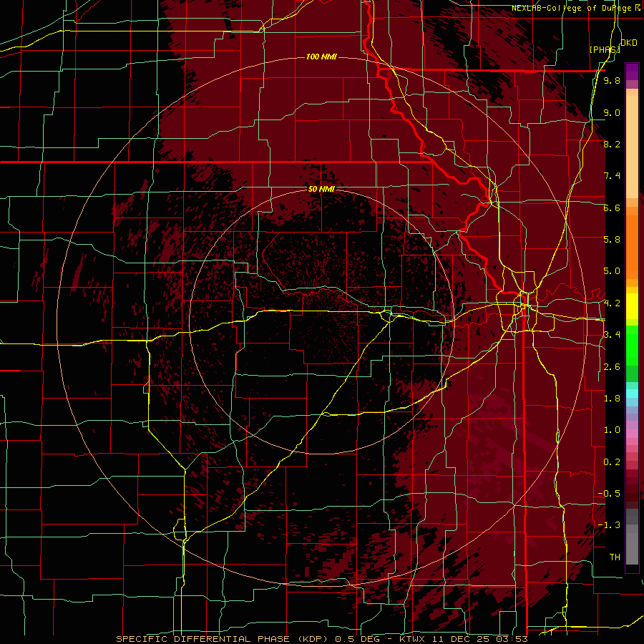The image size is (644, 644).
Task: Click the pink segment of the color bar
Action: (x=632, y=434)
